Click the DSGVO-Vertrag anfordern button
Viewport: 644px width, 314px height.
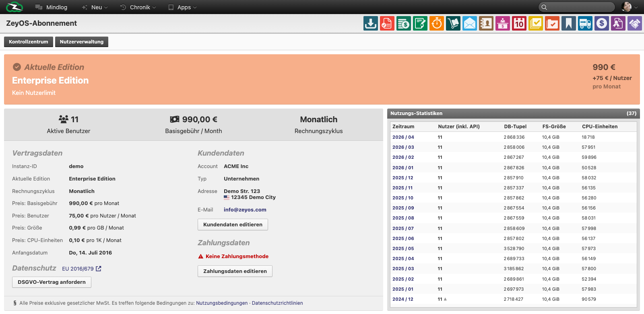[52, 282]
